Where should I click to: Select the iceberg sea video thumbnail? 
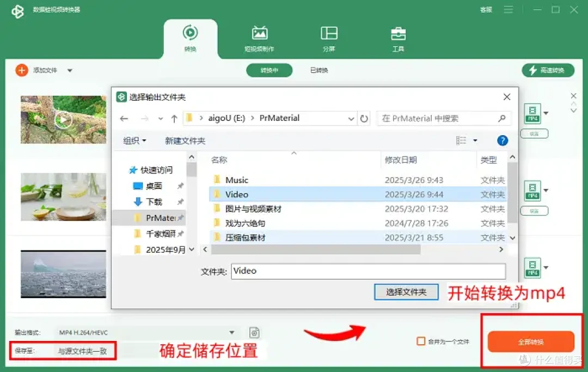click(x=63, y=274)
